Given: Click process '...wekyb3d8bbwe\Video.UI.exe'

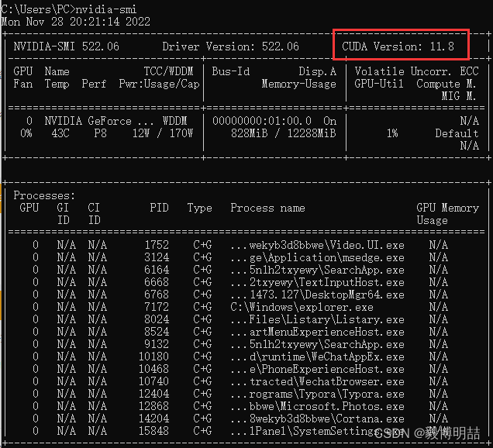Looking at the screenshot, I should point(317,245).
